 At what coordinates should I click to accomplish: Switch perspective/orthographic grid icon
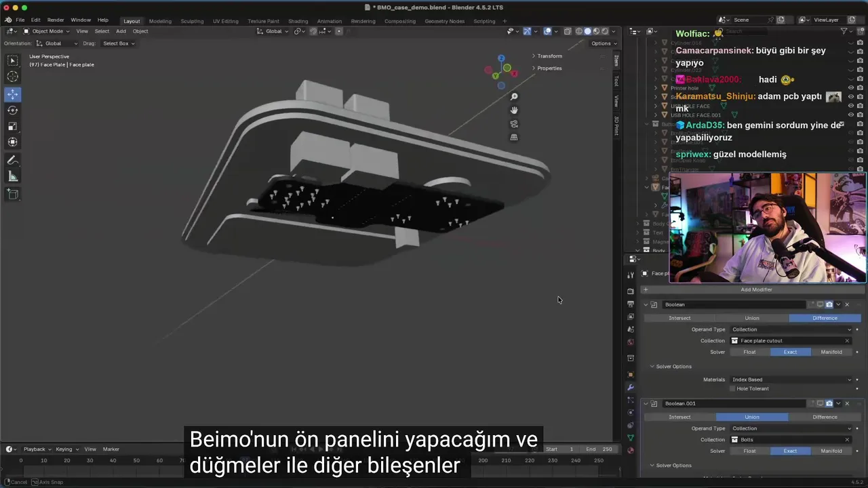pos(514,138)
